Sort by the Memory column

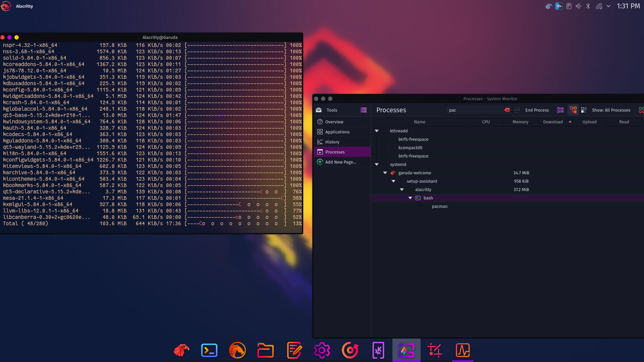[520, 122]
